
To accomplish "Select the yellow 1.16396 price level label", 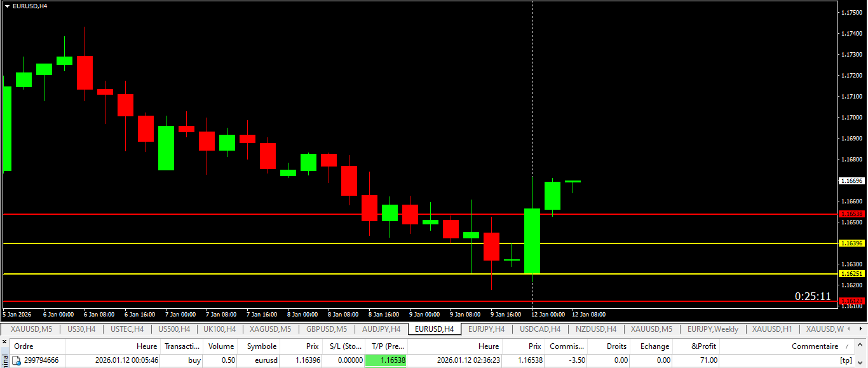I will 851,243.
